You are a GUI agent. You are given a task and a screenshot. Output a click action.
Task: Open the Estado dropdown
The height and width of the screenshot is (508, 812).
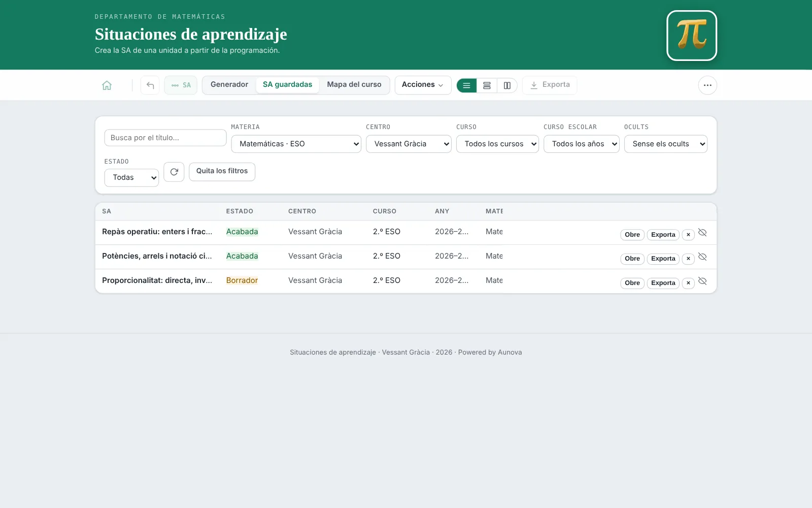(x=131, y=177)
